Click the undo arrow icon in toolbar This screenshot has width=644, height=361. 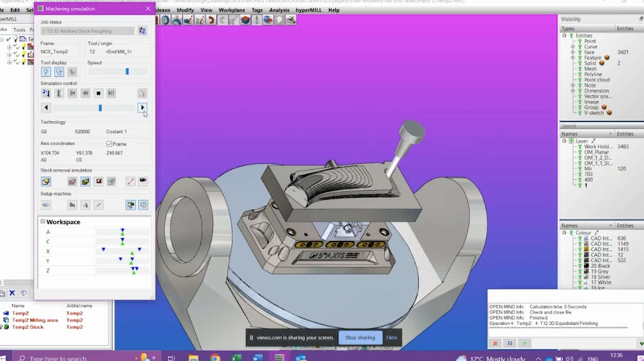211,20
